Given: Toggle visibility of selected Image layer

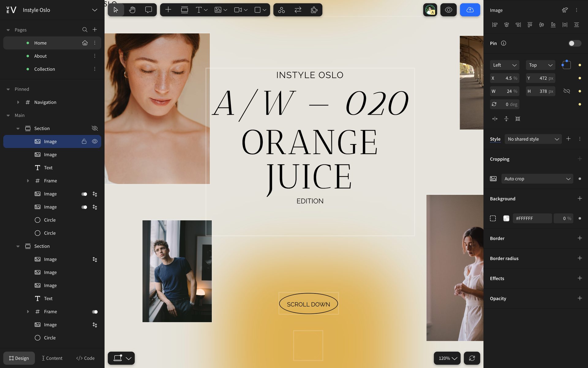Looking at the screenshot, I should [95, 141].
